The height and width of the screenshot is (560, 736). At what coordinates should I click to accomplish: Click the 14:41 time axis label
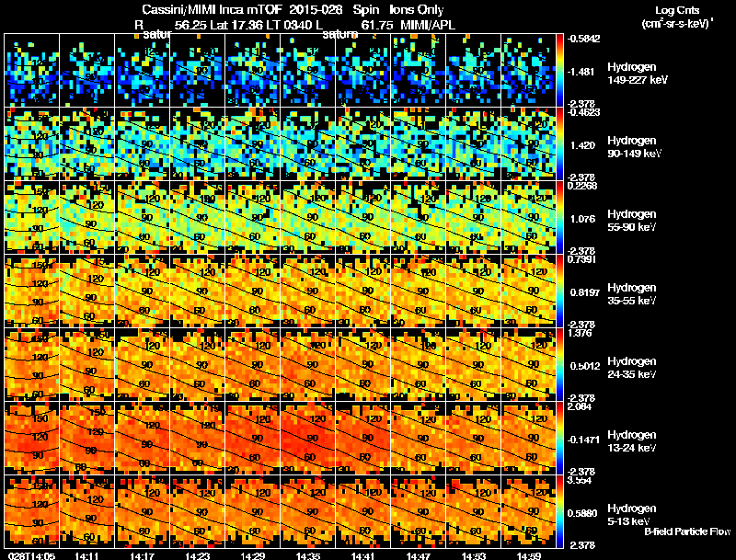pos(363,555)
